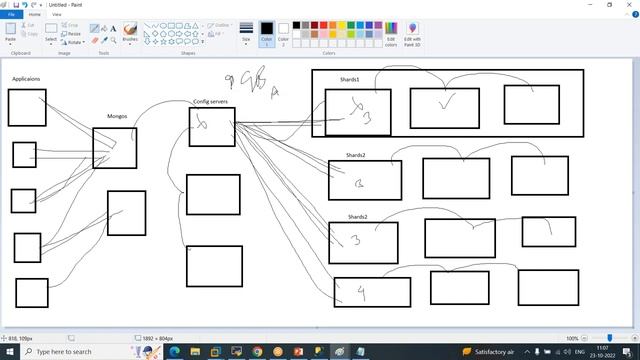Open Windows Start menu

(x=10, y=351)
